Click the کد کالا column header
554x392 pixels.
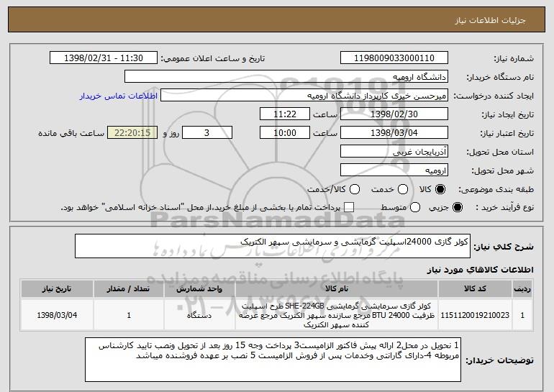coord(475,289)
